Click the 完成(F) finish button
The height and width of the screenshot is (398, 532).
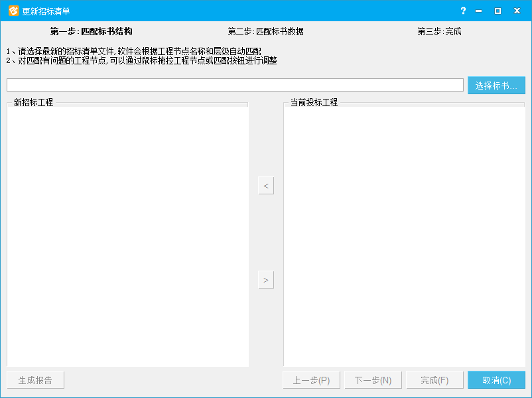click(434, 380)
